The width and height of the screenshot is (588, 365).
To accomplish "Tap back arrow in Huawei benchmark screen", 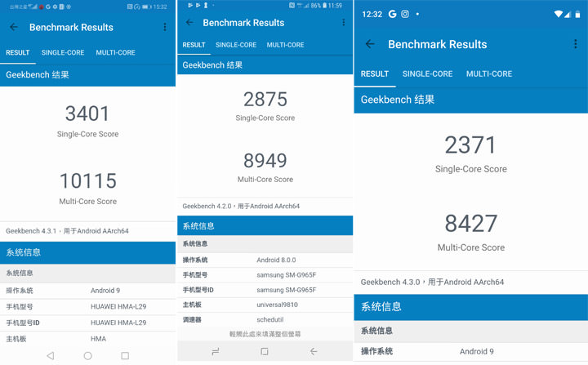I will 14,27.
